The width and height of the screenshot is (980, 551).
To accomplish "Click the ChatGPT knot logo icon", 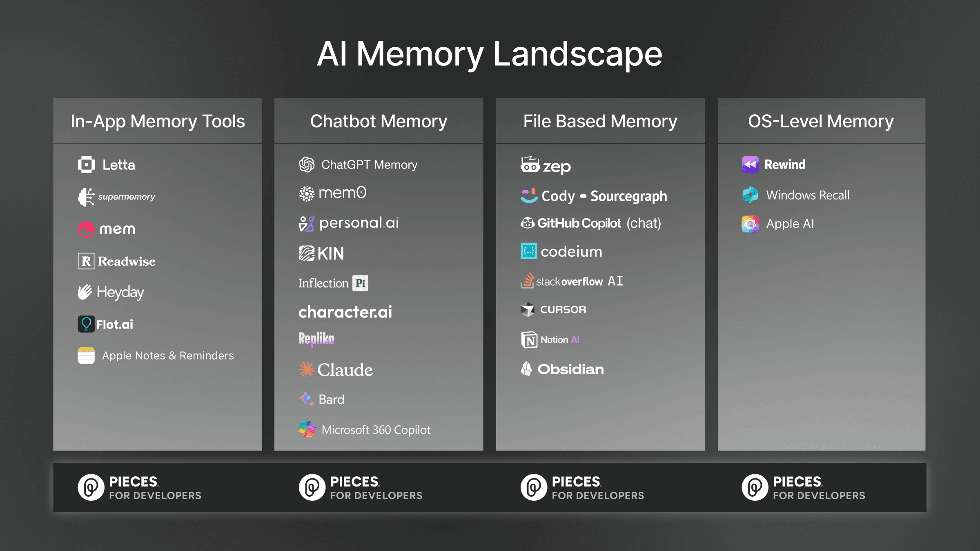I will click(307, 164).
